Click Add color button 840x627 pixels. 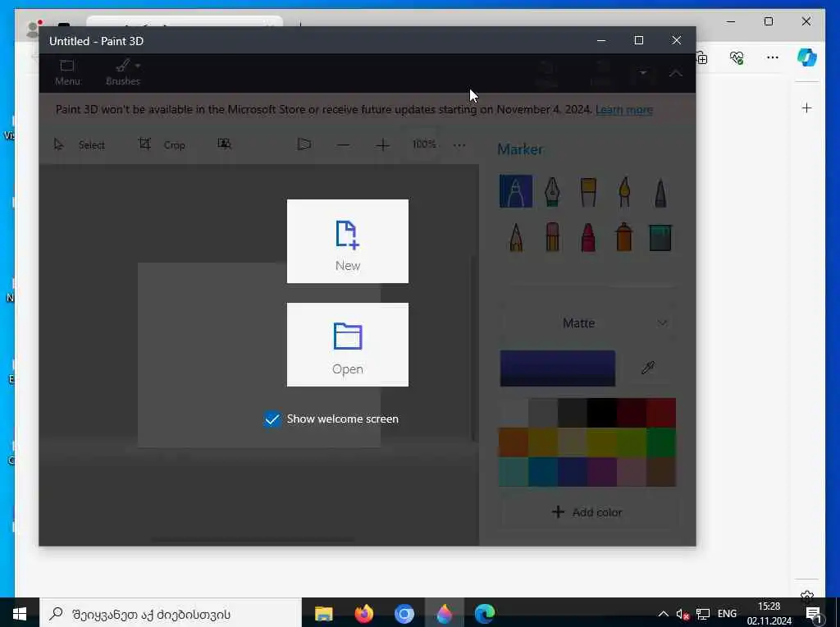[x=587, y=512]
